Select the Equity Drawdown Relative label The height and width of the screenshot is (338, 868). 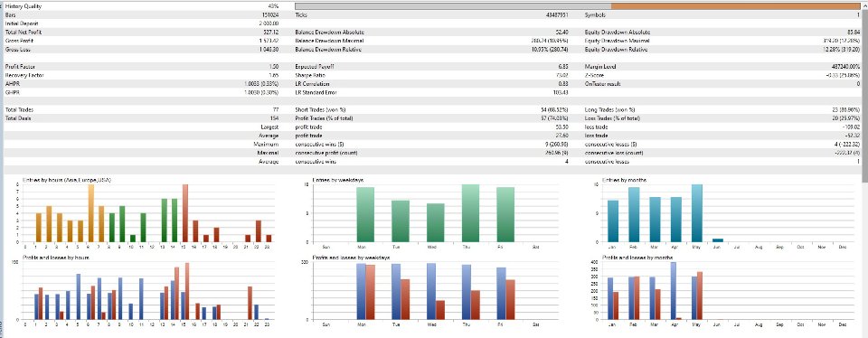tap(616, 49)
